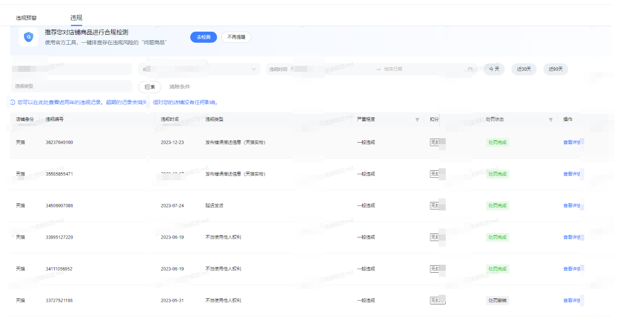Click 处罚完成 status tag for violation 36237049100
The width and height of the screenshot is (644, 336).
pos(497,143)
